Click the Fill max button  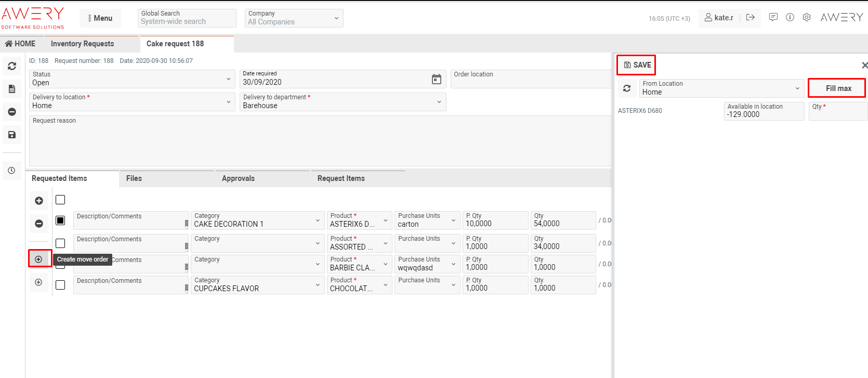838,88
